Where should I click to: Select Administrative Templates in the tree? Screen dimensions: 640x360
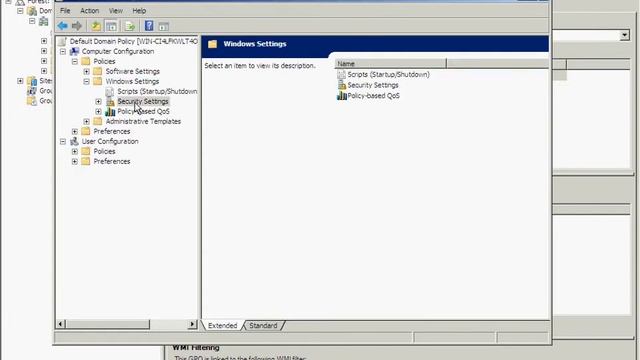(x=143, y=122)
